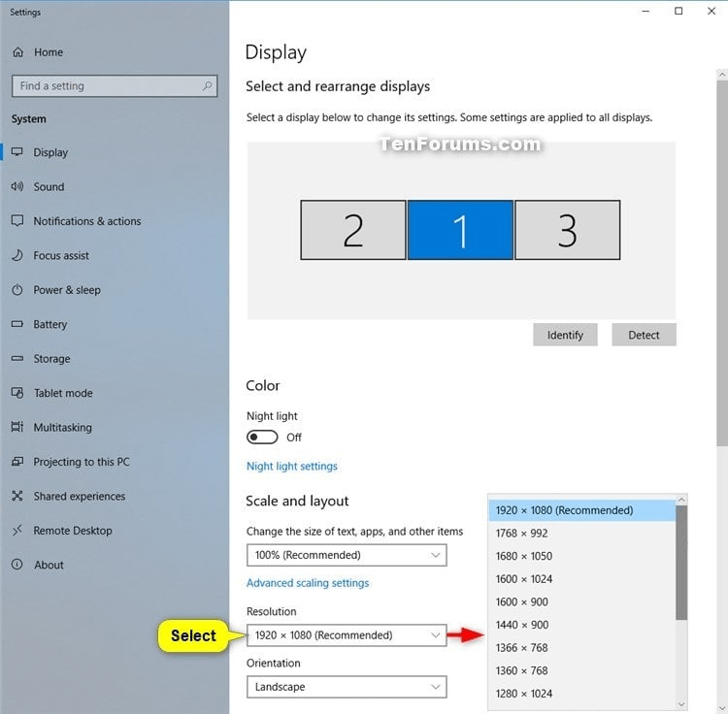Click the Battery icon in sidebar
The height and width of the screenshot is (714, 728).
(x=17, y=324)
